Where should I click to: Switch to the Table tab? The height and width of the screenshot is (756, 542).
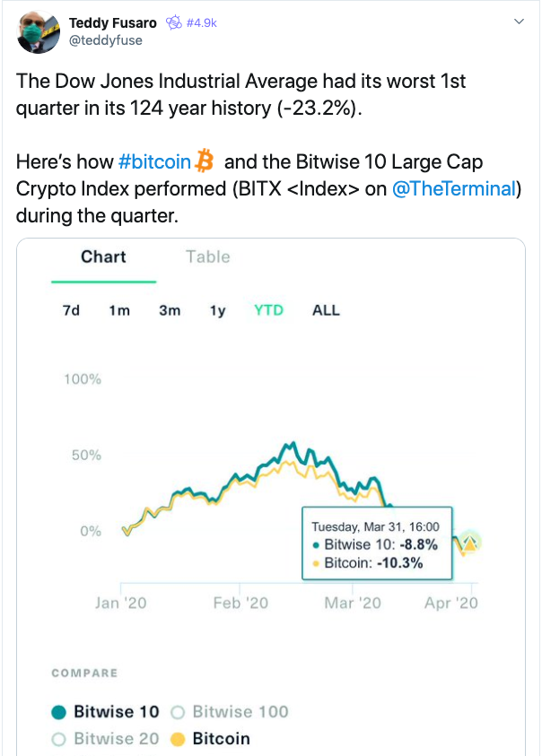208,257
